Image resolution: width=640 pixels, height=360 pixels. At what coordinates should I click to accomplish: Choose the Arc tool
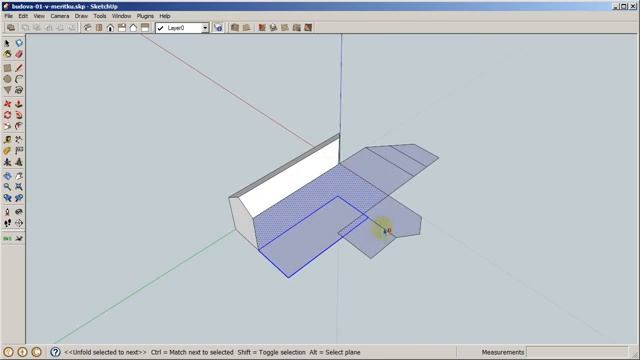(x=19, y=79)
